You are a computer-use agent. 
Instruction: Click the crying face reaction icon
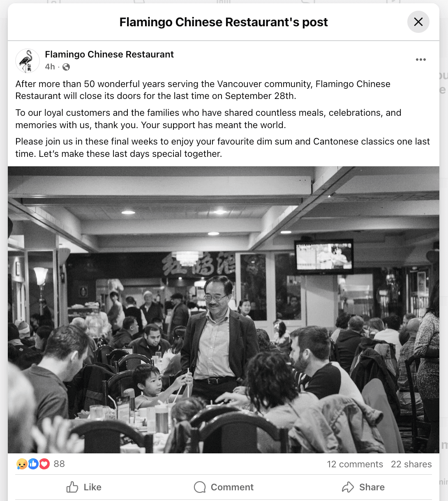pyautogui.click(x=21, y=464)
